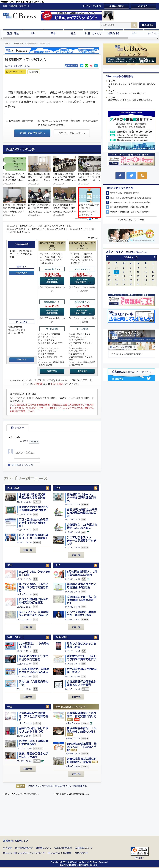This screenshot has height=868, width=159.
Task: Open the CBnewsマネジメント 購読する sidebar banner
Action: pyautogui.click(x=131, y=54)
